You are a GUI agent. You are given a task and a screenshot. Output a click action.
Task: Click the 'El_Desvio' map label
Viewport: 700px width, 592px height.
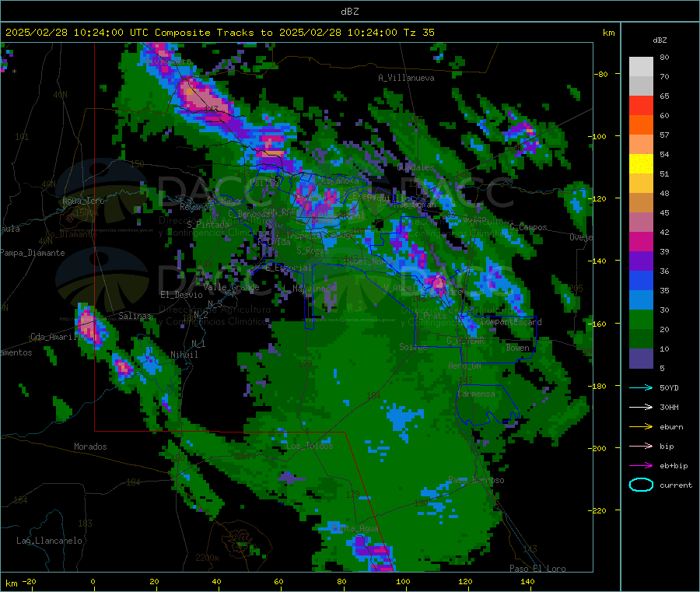pyautogui.click(x=181, y=295)
